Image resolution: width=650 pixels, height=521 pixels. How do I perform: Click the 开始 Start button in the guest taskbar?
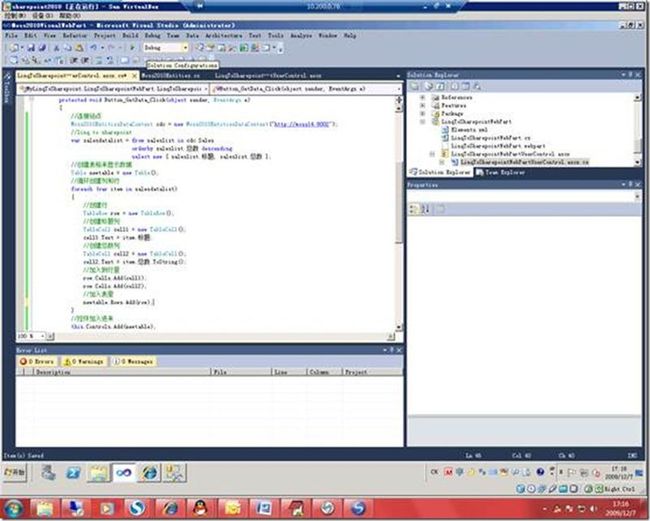(x=15, y=472)
